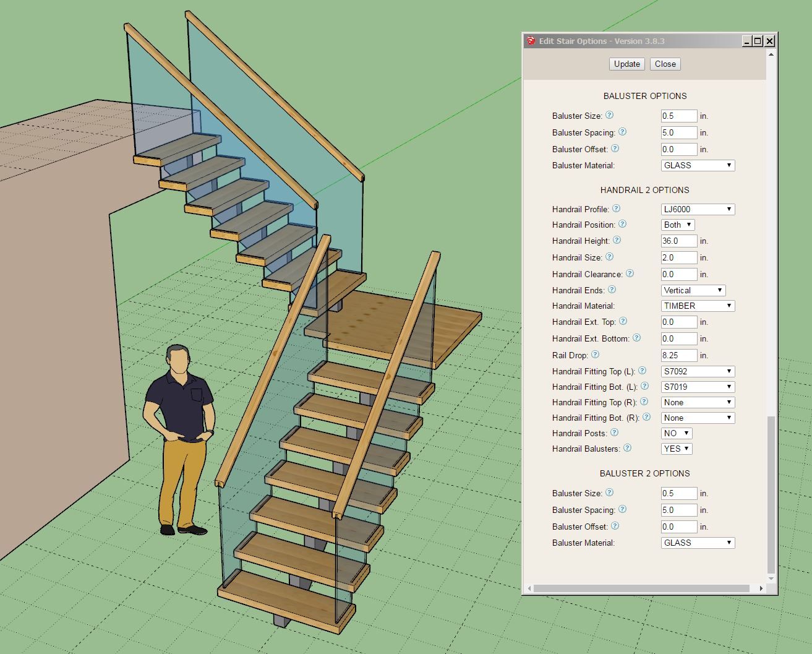Open help for Baluster Spacing in Baluster Options
812x654 pixels.
point(622,132)
